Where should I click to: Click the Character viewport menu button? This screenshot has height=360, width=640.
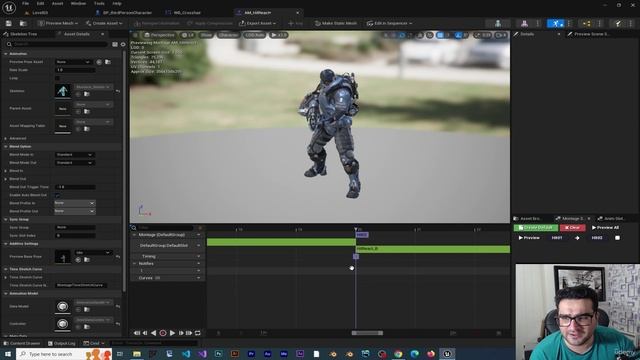[228, 35]
